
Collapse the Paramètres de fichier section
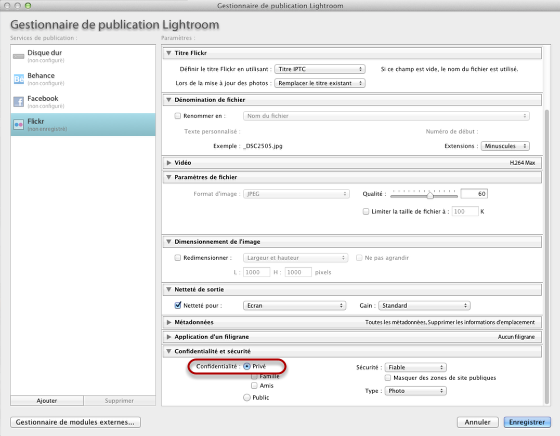169,177
